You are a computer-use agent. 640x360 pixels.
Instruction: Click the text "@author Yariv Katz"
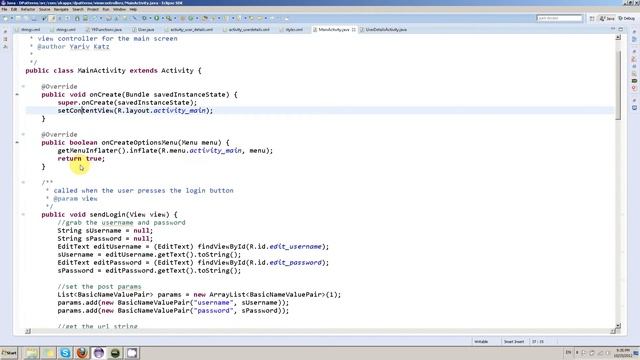click(x=73, y=47)
